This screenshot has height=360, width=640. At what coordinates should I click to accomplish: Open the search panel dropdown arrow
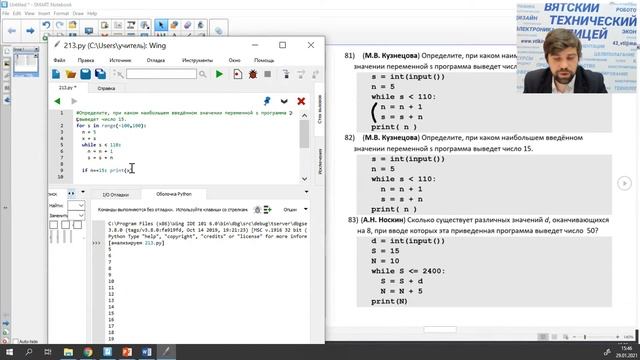click(83, 192)
